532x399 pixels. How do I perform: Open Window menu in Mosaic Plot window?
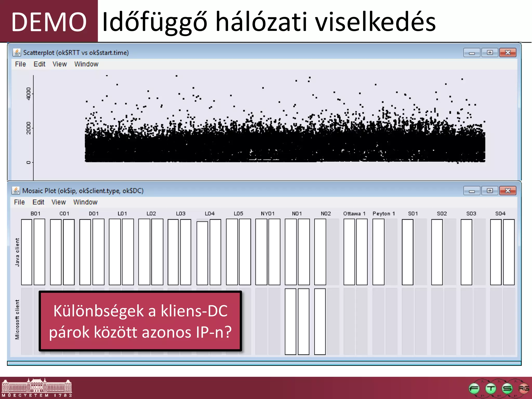85,202
